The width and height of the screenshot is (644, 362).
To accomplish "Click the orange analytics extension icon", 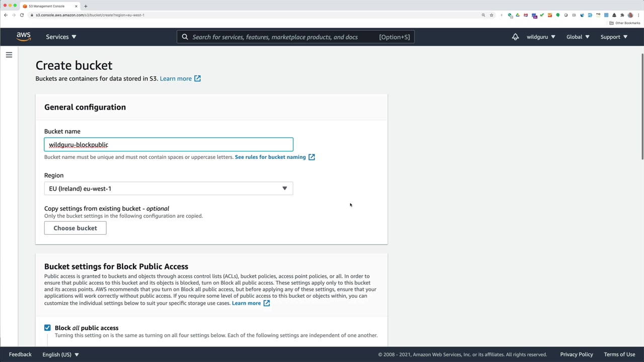I will [x=550, y=15].
